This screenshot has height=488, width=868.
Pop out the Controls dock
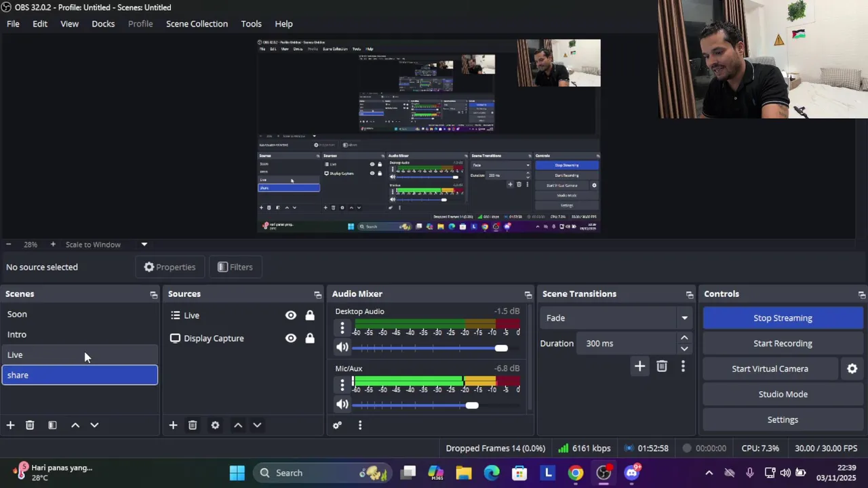click(x=862, y=294)
